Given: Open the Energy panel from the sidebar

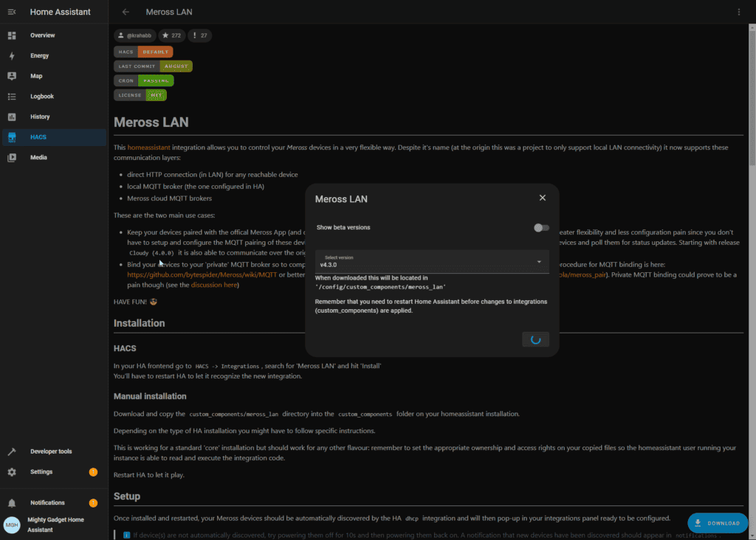Looking at the screenshot, I should (39, 56).
